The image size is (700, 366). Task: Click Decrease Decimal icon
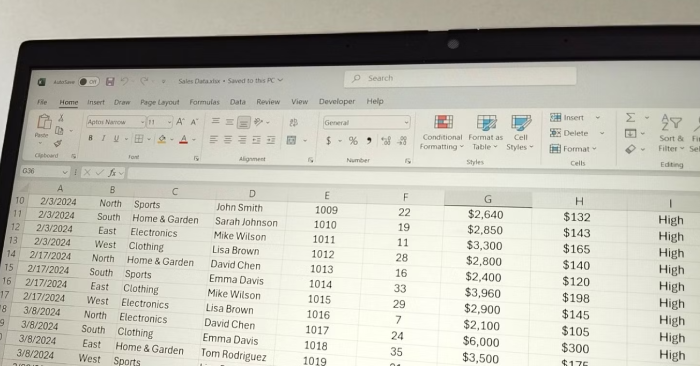tap(402, 141)
